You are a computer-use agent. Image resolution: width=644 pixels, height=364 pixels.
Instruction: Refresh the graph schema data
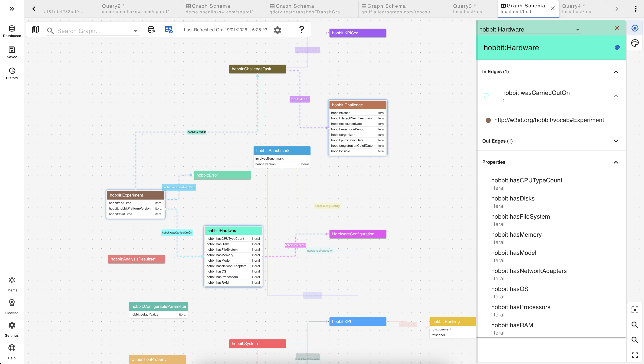151,30
